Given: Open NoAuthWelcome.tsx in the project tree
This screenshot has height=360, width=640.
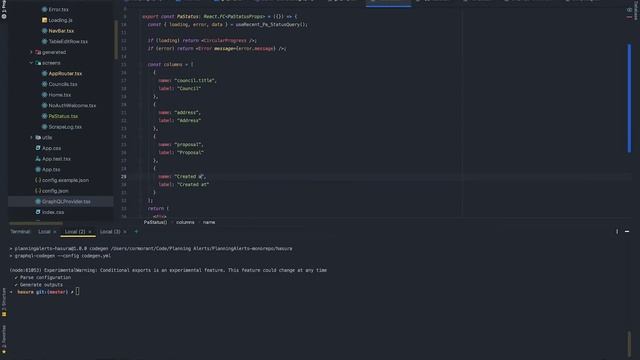Looking at the screenshot, I should point(72,105).
